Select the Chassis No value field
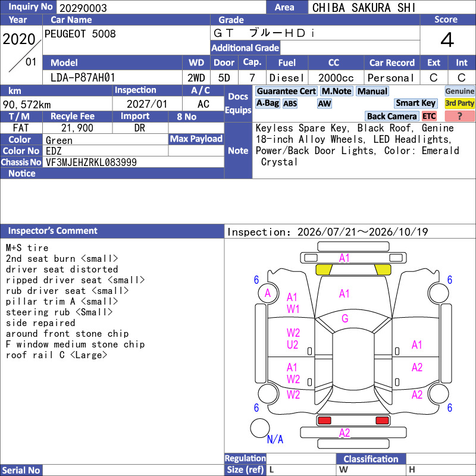This screenshot has width=476, height=476. [x=133, y=162]
